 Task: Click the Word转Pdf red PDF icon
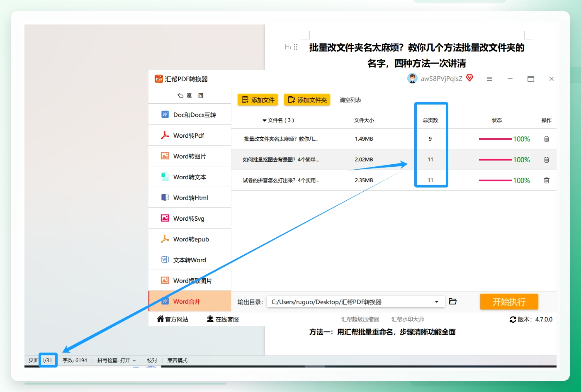click(165, 135)
